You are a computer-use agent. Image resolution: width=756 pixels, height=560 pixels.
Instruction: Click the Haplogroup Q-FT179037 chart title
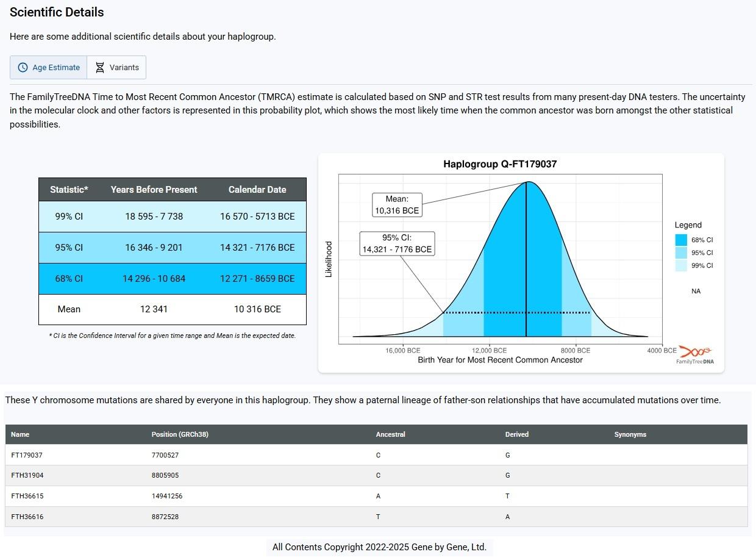pyautogui.click(x=499, y=164)
